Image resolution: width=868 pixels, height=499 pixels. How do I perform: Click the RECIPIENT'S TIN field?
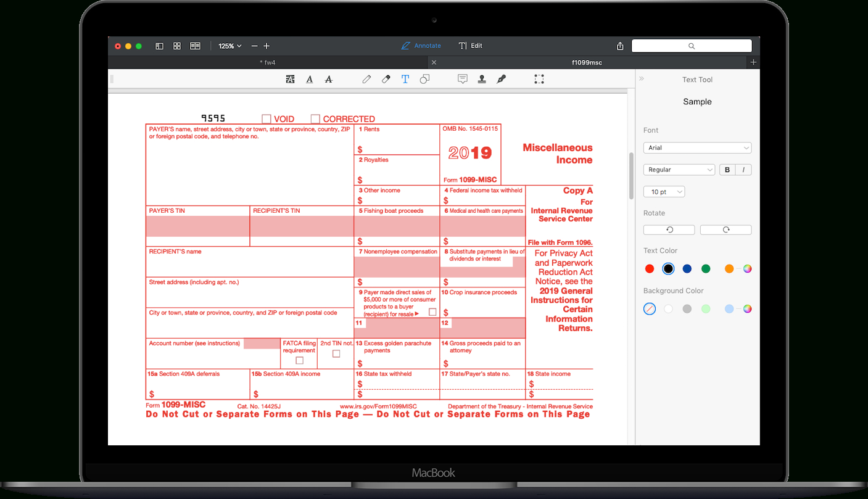pos(302,226)
